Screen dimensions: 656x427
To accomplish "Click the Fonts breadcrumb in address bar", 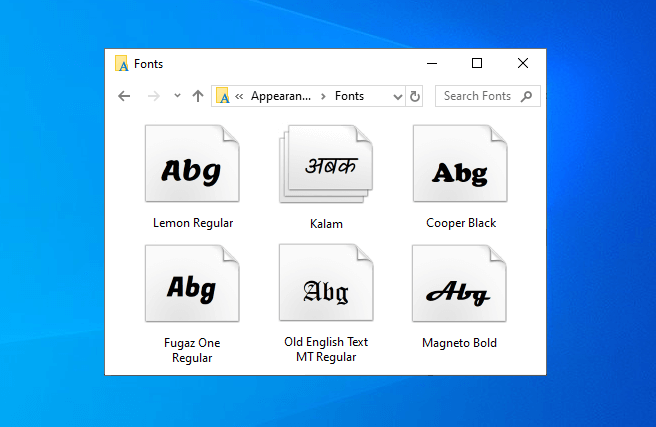I will click(x=349, y=96).
